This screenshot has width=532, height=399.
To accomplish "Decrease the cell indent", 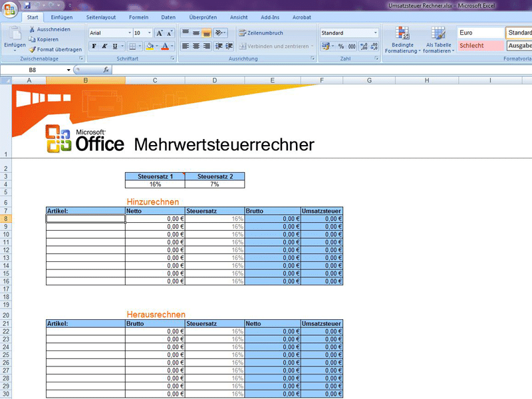I will [x=219, y=46].
